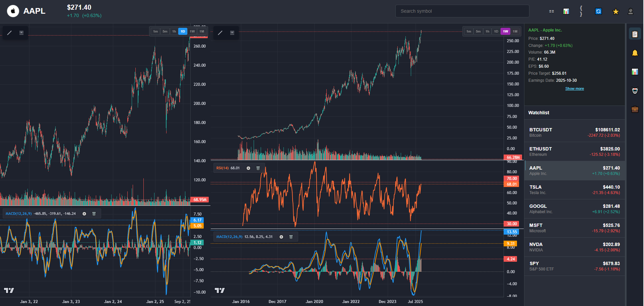Click the code braces icon in header
644x306 pixels.
point(581,11)
